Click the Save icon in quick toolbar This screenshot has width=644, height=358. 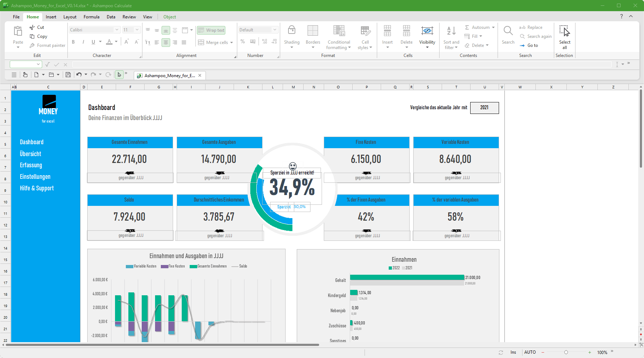(68, 75)
